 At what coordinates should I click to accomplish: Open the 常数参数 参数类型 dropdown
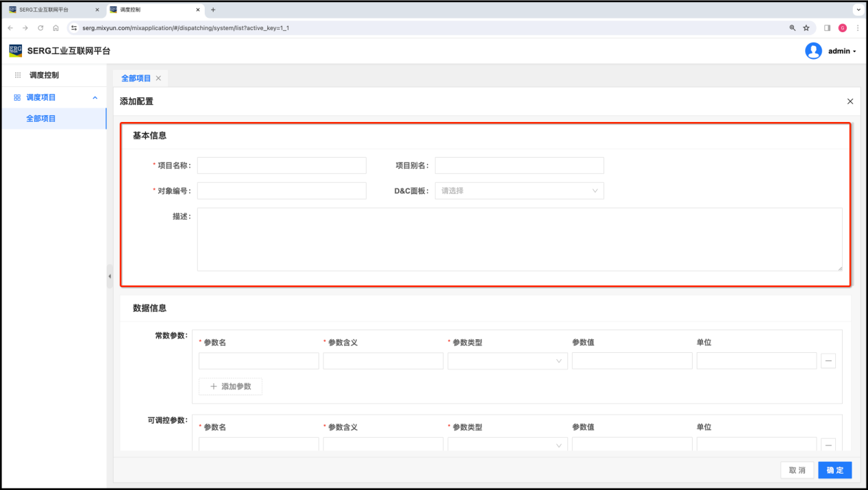(507, 361)
